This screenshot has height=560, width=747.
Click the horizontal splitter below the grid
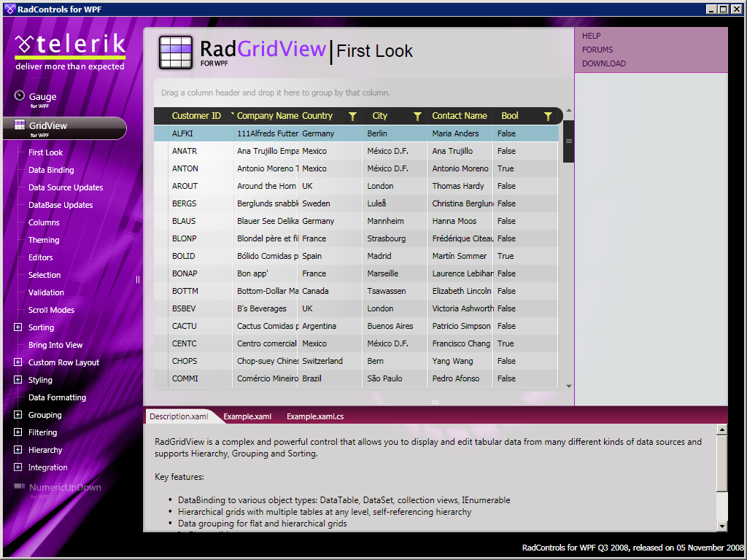pos(435,402)
